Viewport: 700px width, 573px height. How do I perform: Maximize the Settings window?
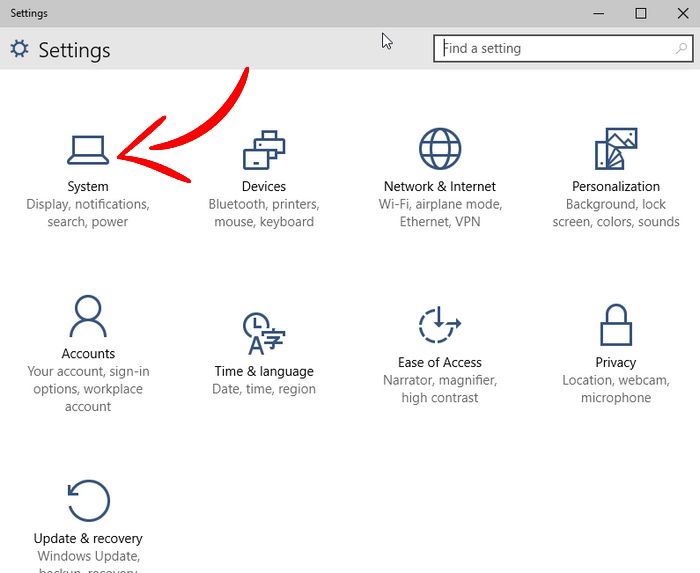coord(641,13)
